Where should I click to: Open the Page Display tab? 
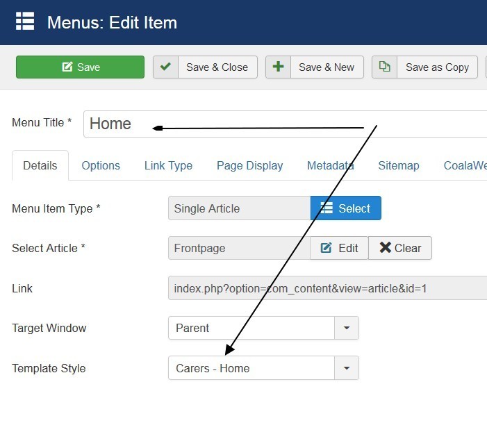249,165
